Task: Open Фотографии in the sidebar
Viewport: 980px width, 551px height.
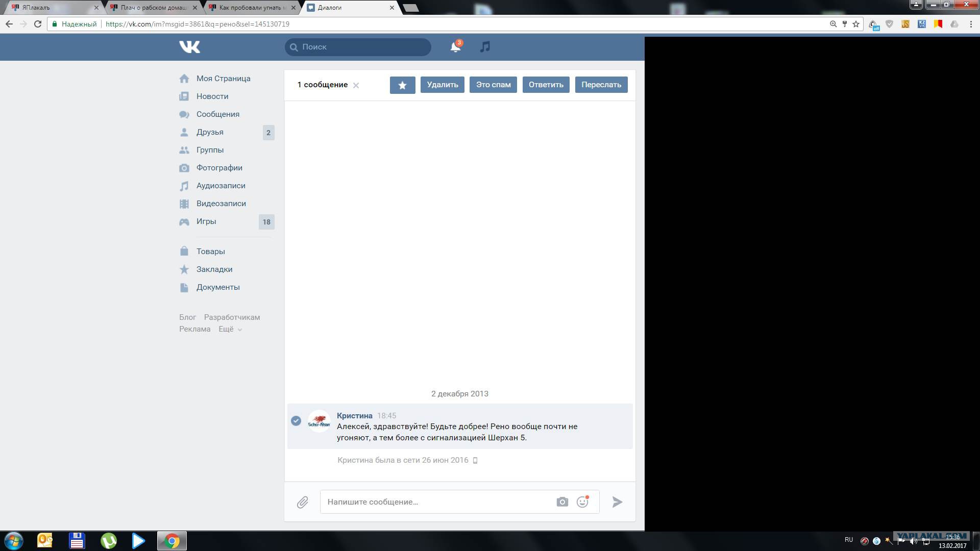Action: 219,168
